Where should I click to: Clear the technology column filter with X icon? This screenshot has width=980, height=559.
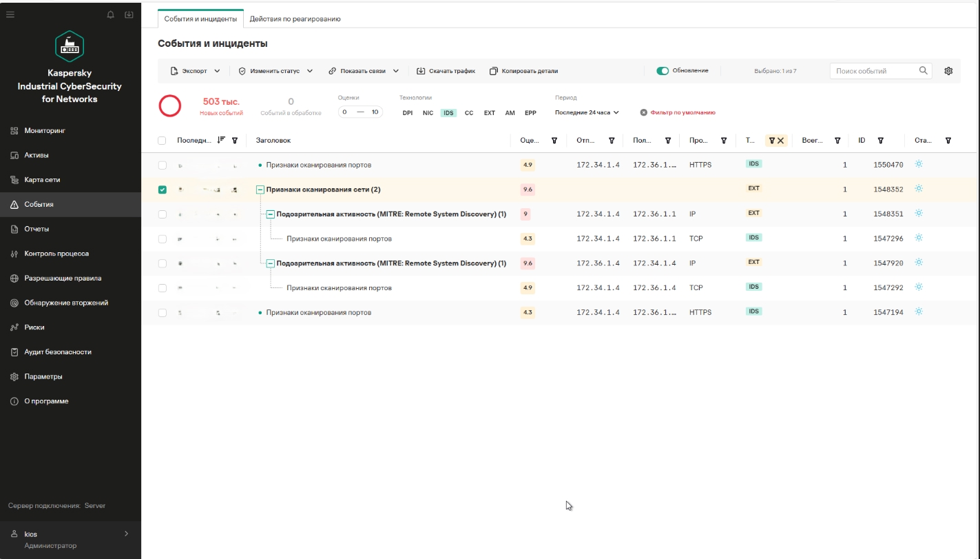(781, 141)
